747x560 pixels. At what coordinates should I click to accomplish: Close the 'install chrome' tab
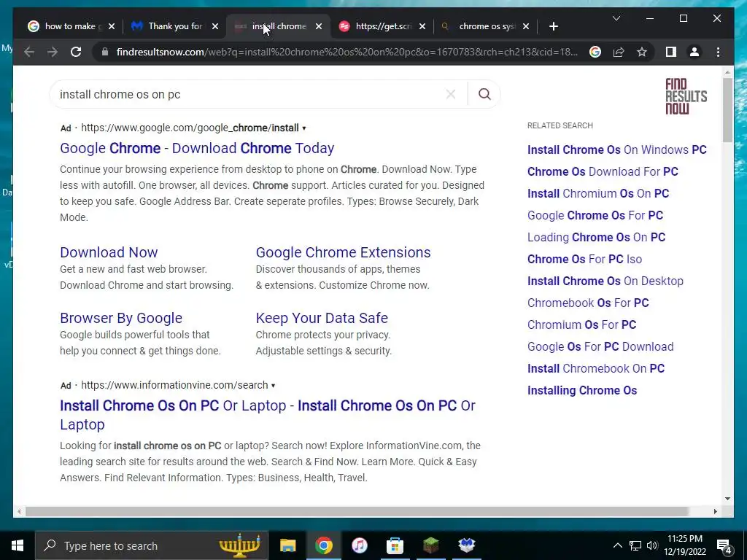click(x=319, y=26)
